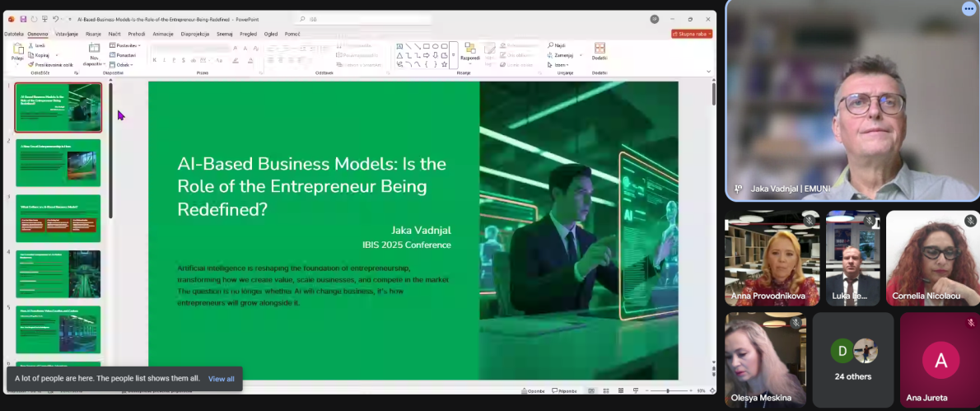
Task: Toggle the Opombe notes pane
Action: [x=533, y=391]
